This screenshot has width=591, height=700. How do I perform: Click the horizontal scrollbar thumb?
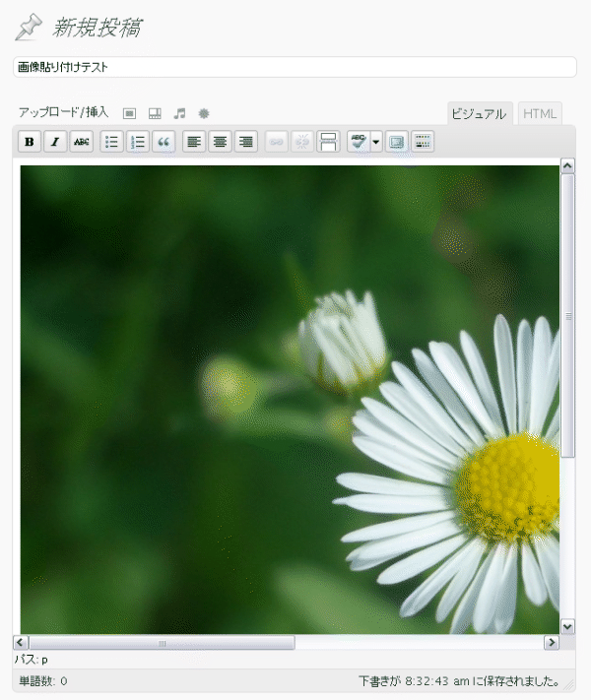(x=162, y=643)
